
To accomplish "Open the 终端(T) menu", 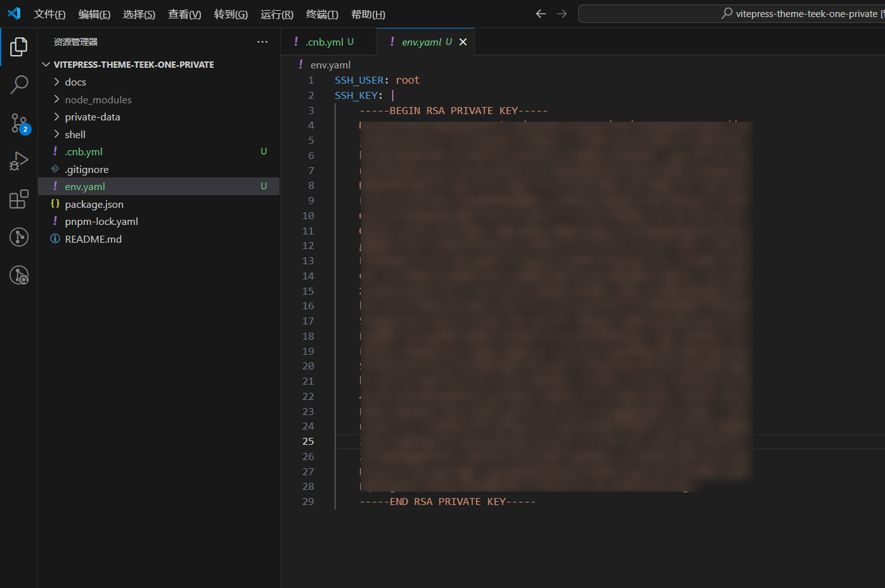I will coord(322,14).
